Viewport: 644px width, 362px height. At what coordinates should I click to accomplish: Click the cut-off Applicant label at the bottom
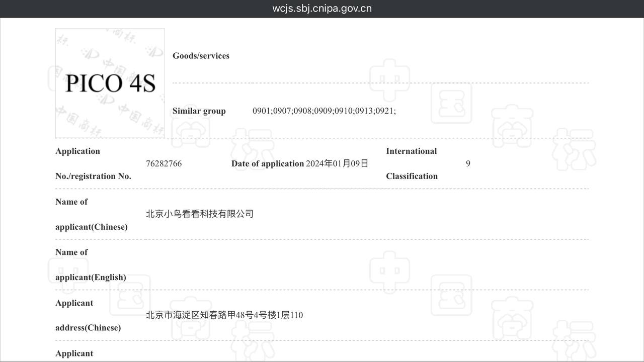pyautogui.click(x=74, y=353)
